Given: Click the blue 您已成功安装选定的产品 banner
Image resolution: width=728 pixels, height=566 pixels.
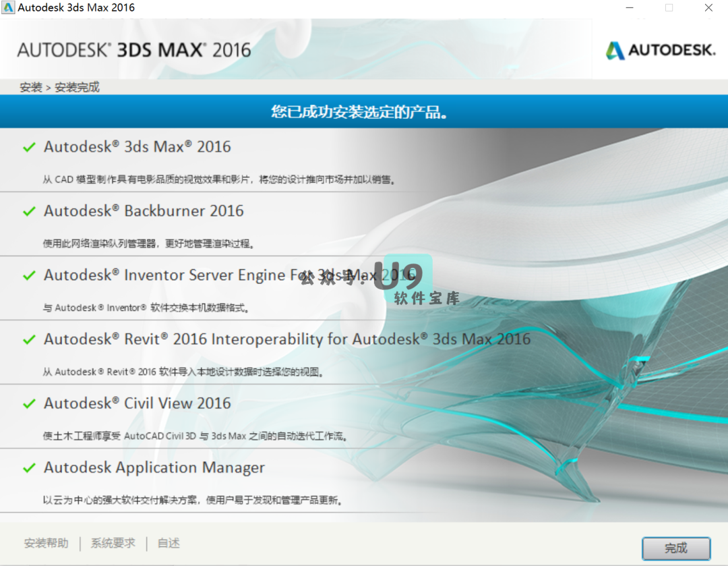Looking at the screenshot, I should click(x=364, y=111).
